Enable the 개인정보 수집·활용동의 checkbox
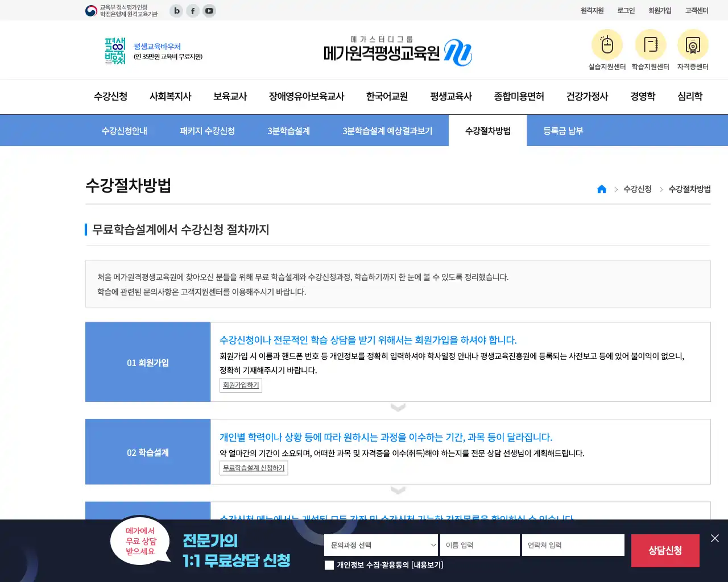 coord(329,565)
